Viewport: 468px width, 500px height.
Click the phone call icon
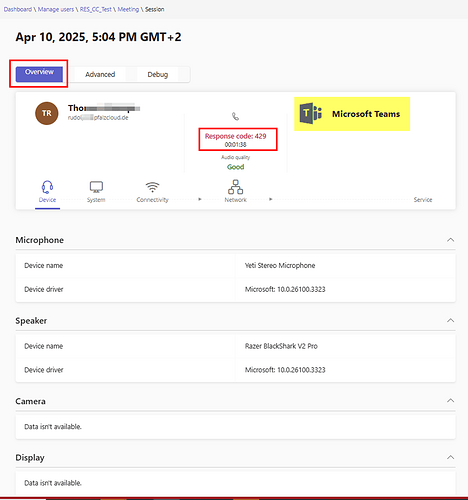[235, 116]
